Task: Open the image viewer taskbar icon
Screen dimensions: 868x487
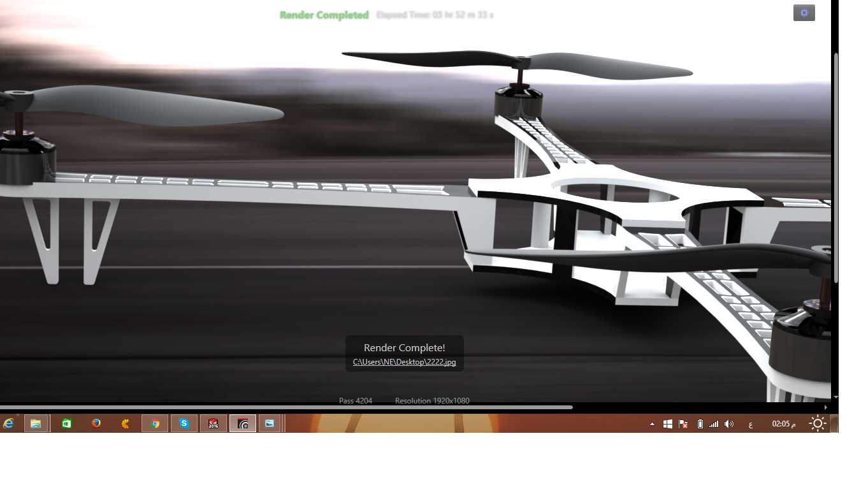Action: pos(270,423)
